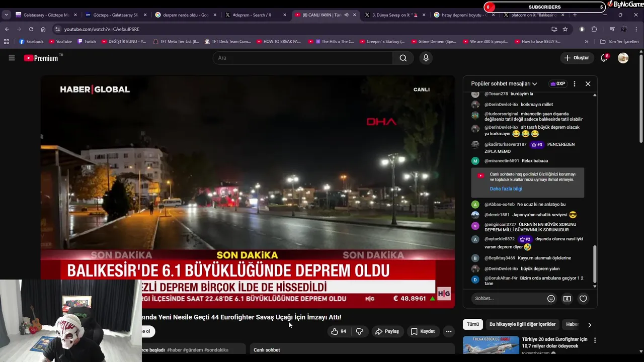Screen dimensions: 644x362
Task: Open options for Eurofighter recommended video
Action: (x=595, y=340)
